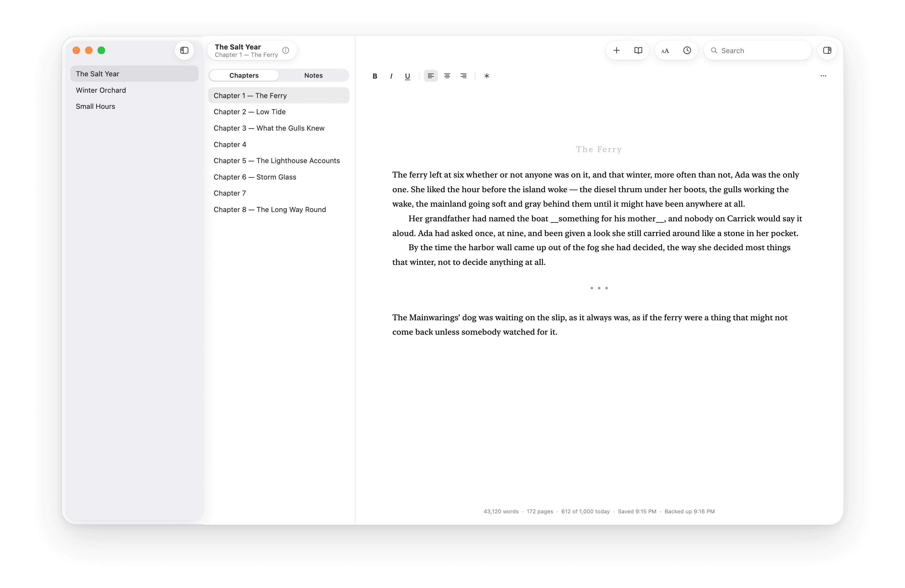Image resolution: width=905 pixels, height=588 pixels.
Task: Switch to the Notes tab
Action: [x=313, y=75]
